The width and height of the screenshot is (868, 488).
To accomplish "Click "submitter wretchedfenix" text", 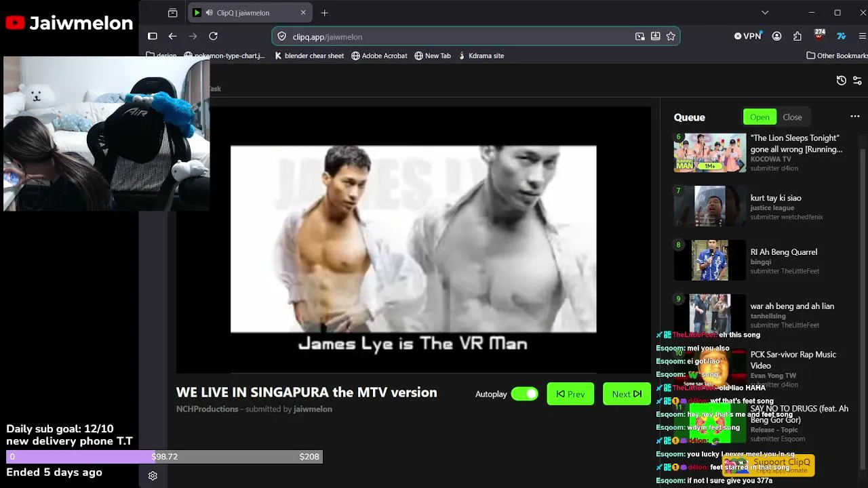I will click(787, 217).
